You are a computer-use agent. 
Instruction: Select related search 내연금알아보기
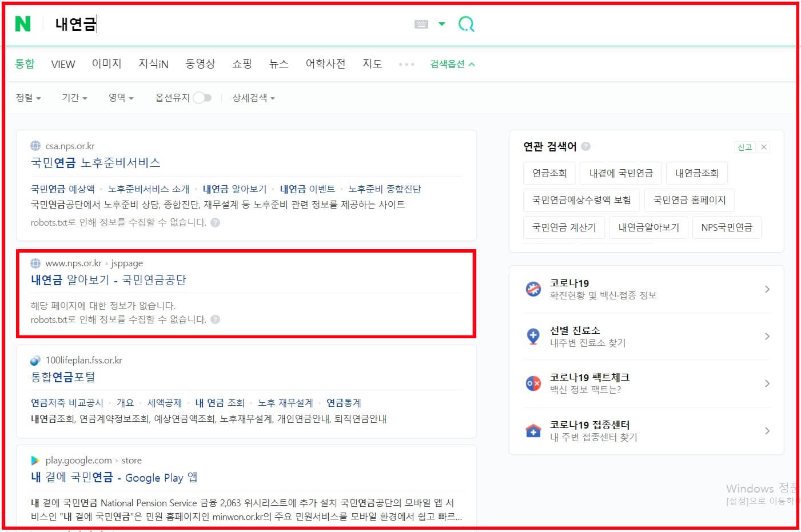[x=648, y=227]
